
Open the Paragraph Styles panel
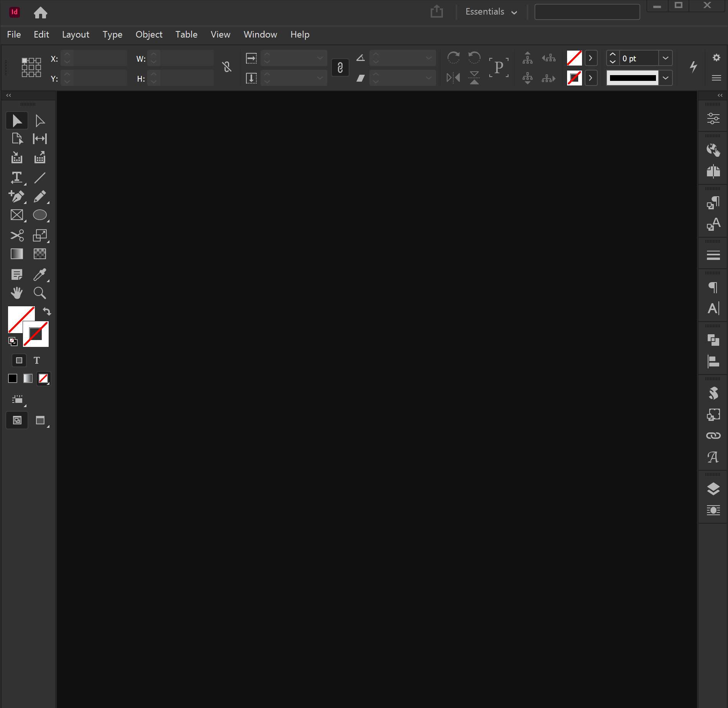713,202
